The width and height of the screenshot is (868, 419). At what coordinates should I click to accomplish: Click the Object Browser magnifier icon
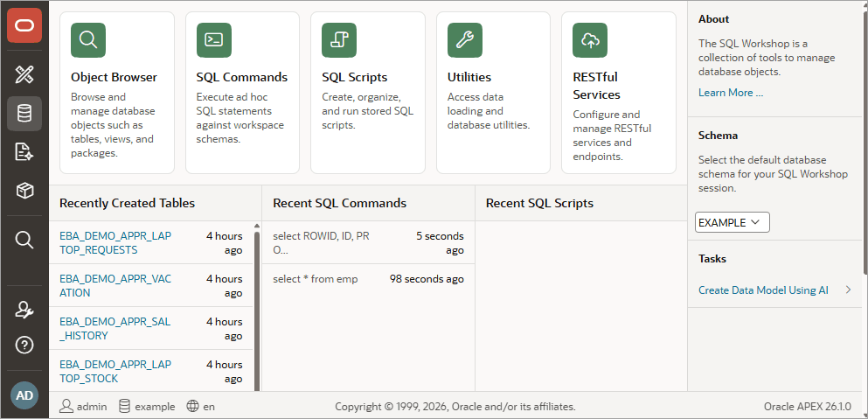(88, 40)
